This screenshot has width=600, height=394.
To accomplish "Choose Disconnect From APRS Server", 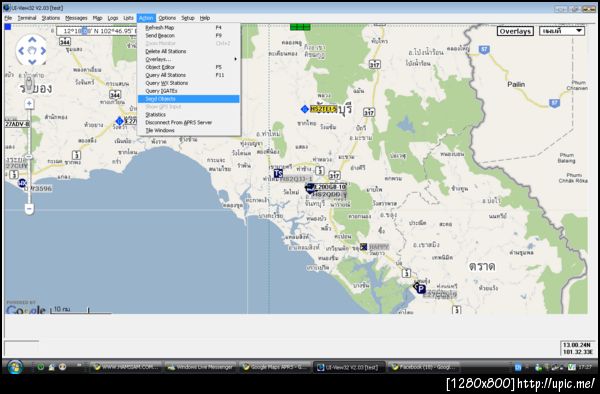I will pos(189,122).
